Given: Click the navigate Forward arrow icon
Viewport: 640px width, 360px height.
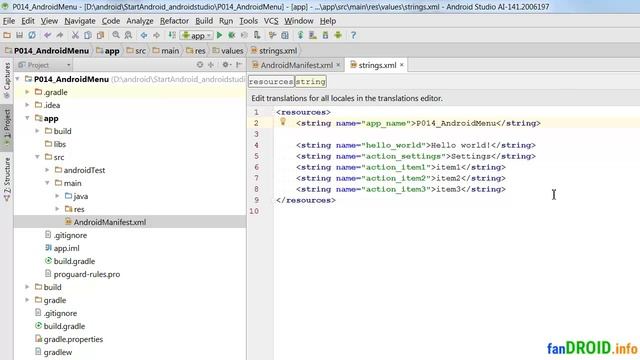Looking at the screenshot, I should click(156, 36).
